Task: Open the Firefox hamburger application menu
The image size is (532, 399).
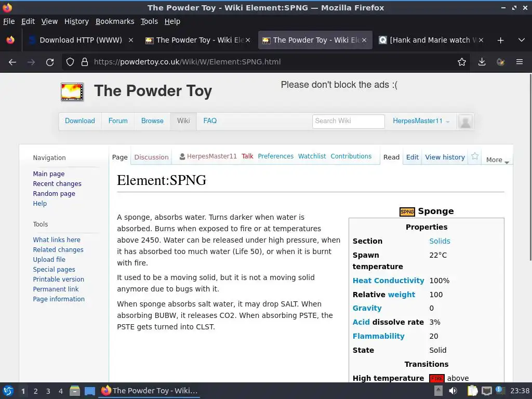Action: 520,62
